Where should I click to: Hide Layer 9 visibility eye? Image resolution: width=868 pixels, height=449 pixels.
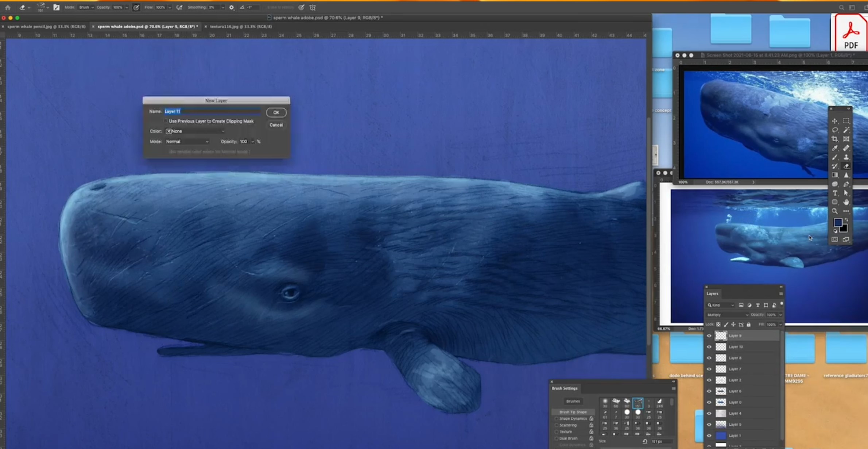pyautogui.click(x=709, y=335)
